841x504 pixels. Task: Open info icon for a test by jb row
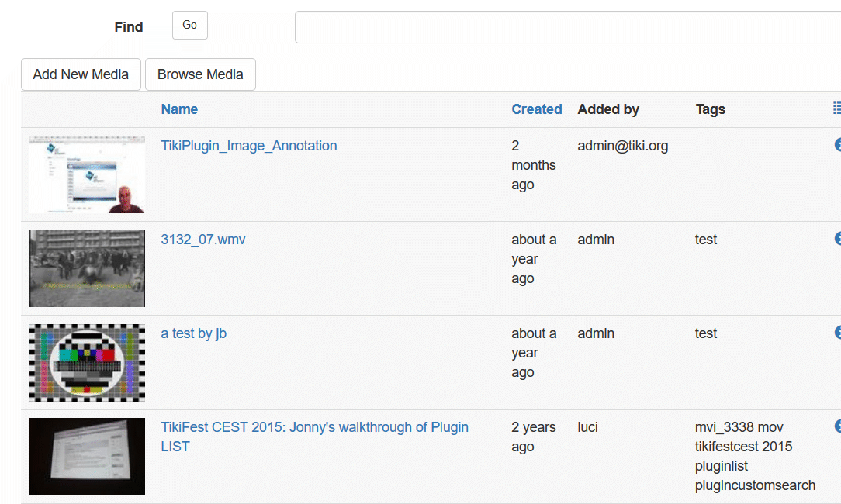(837, 333)
